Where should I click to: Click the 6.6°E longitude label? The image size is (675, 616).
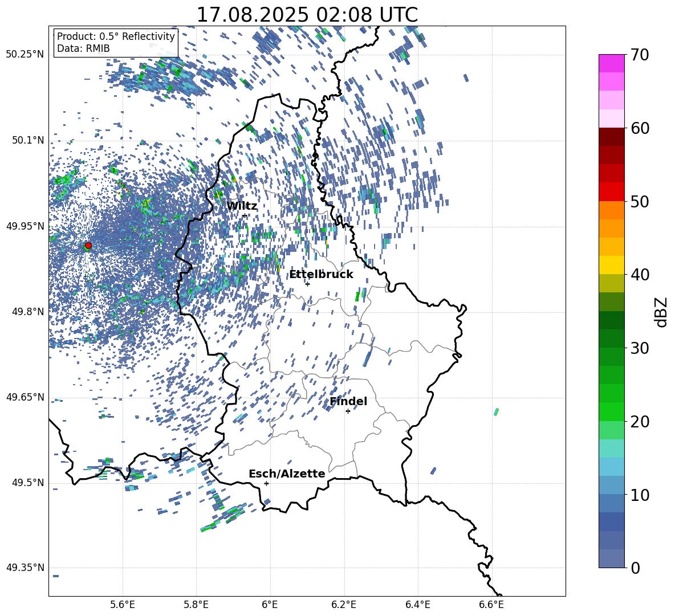tap(491, 605)
